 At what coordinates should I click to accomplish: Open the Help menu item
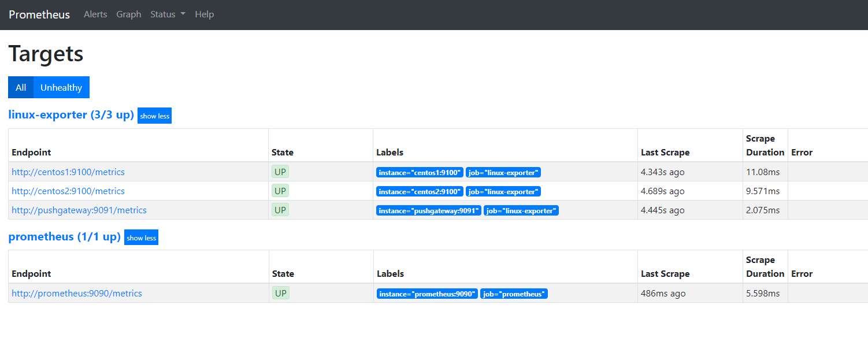pyautogui.click(x=205, y=14)
